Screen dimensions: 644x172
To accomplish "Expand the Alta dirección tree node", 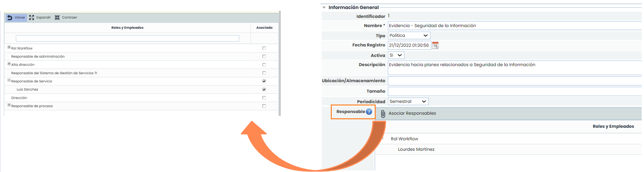I will coord(9,64).
